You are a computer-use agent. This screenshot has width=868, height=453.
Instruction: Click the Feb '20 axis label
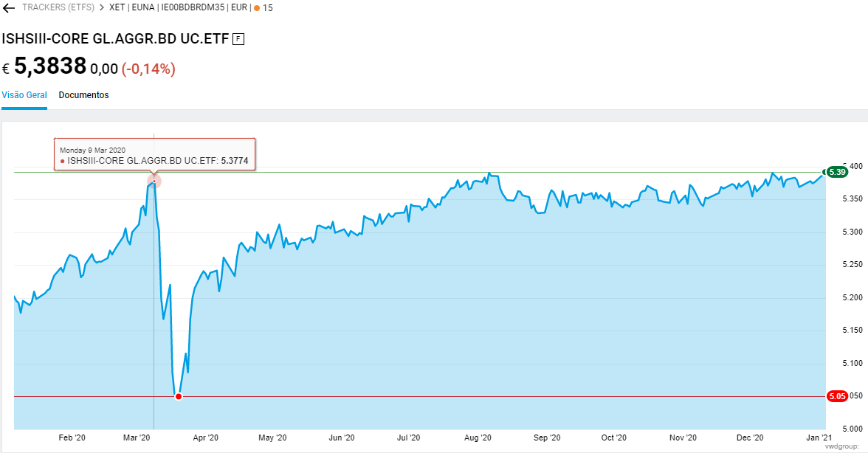pyautogui.click(x=72, y=438)
